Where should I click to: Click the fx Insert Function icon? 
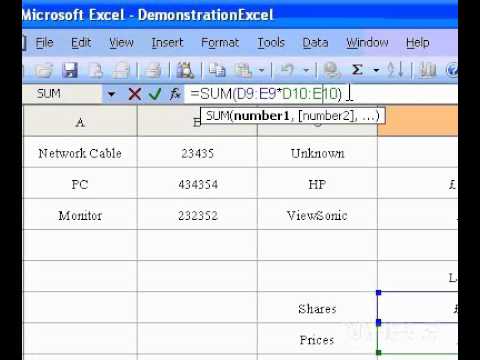click(175, 94)
